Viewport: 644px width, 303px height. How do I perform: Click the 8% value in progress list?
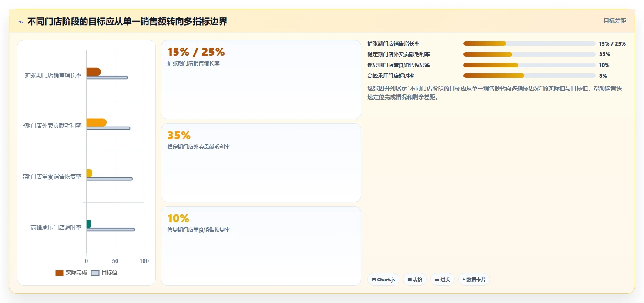click(x=603, y=76)
